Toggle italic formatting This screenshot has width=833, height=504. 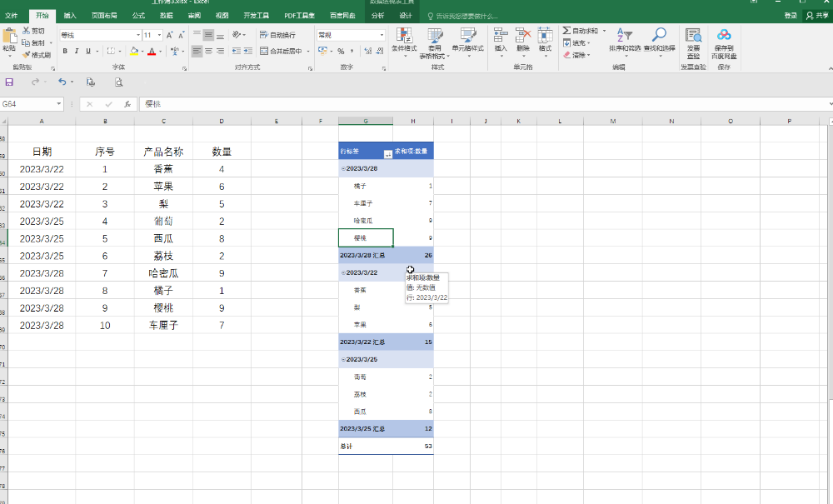77,52
